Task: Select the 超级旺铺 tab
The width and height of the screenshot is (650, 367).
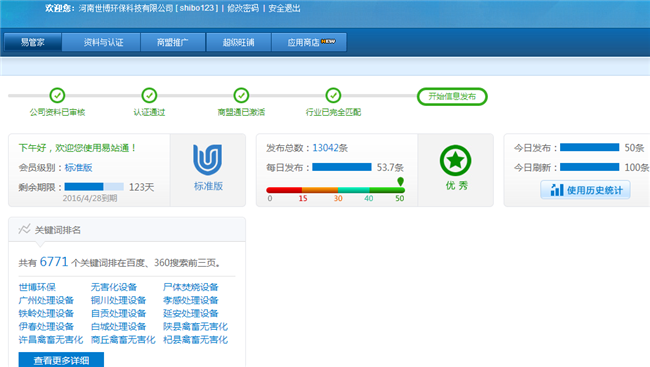Action: (239, 42)
